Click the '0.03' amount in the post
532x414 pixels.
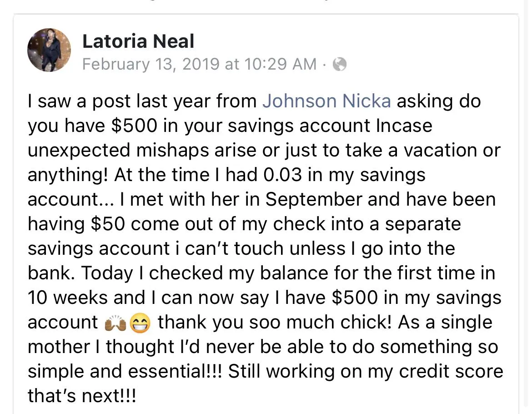(x=282, y=175)
